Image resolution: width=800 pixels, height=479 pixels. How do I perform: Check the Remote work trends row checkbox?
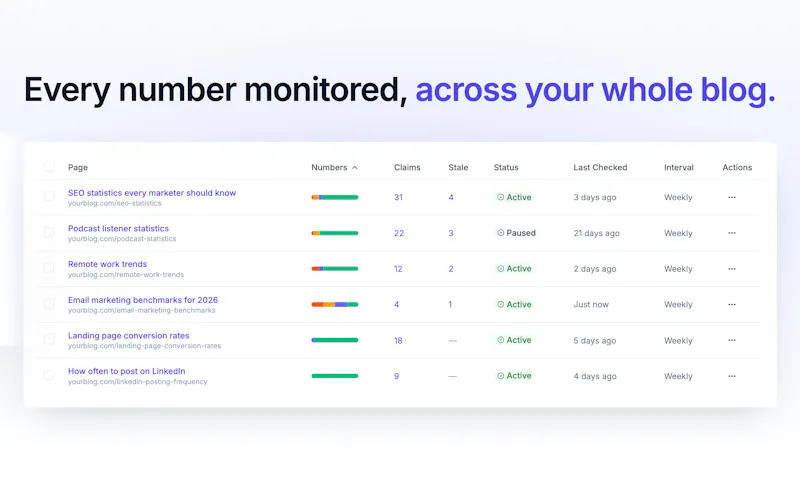[49, 268]
